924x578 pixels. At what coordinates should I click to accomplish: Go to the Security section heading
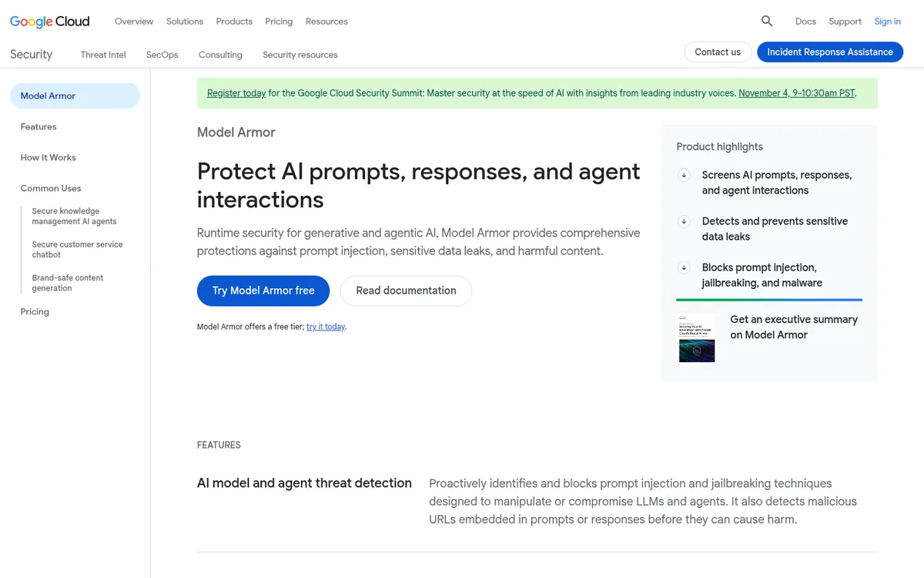click(32, 54)
